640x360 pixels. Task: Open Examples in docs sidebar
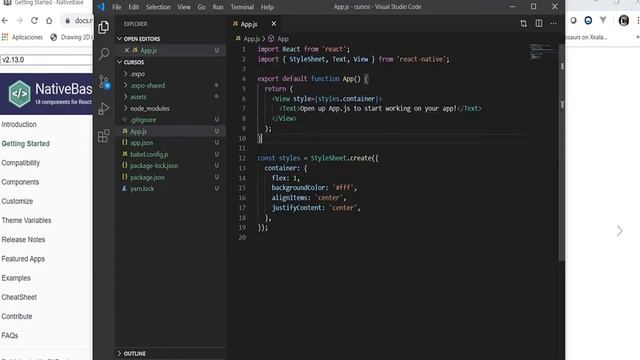click(x=16, y=278)
